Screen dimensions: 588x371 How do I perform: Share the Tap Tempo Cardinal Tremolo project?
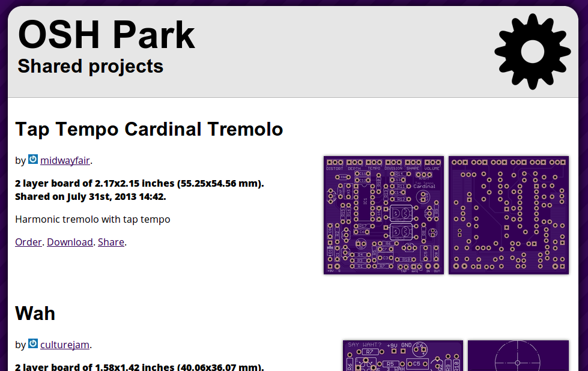(x=111, y=241)
